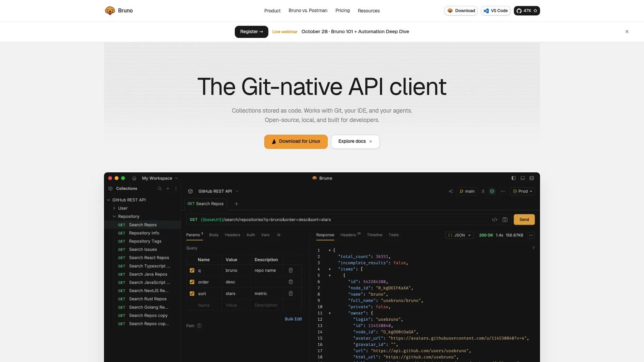Viewport: 644px width, 362px height.
Task: Send the request with the Send button
Action: pos(524,219)
